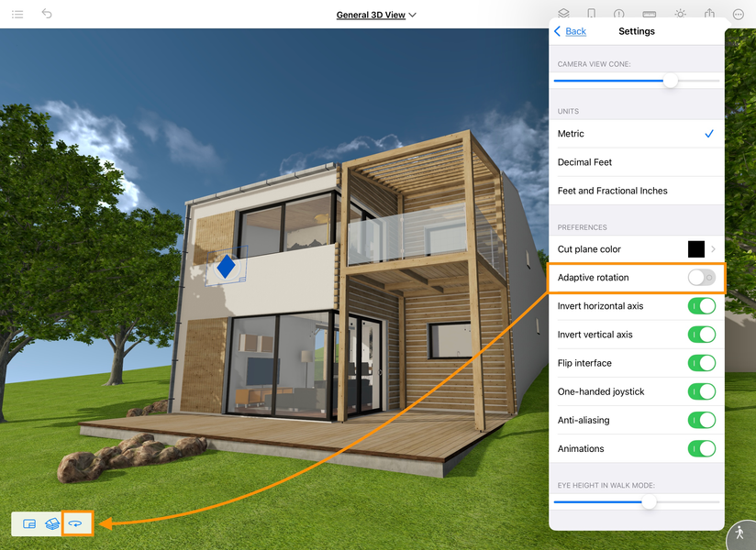Open the more options ellipsis icon

(x=739, y=15)
